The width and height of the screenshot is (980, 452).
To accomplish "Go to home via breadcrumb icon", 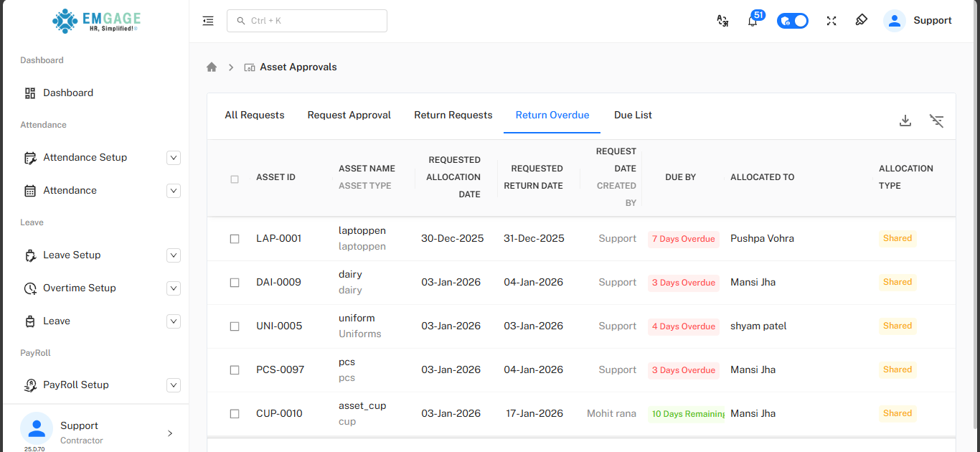I will 212,67.
